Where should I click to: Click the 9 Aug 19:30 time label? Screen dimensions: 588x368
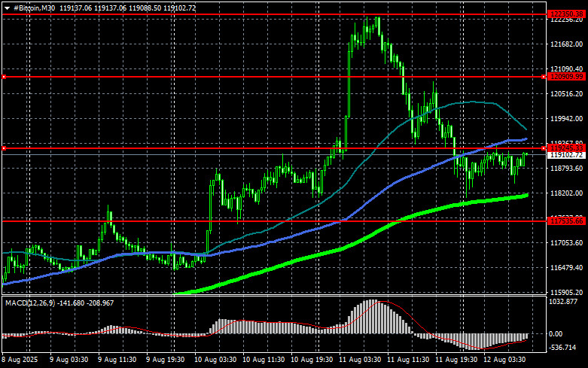(x=166, y=360)
